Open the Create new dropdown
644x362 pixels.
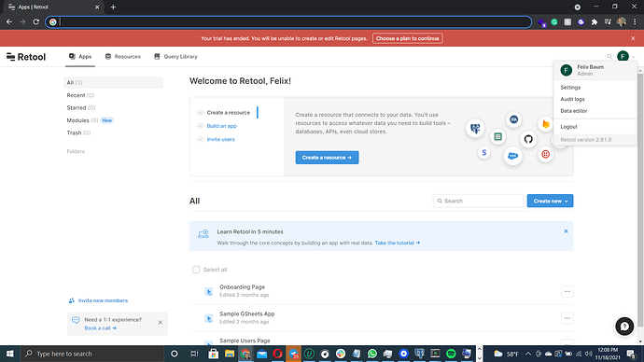pos(550,201)
